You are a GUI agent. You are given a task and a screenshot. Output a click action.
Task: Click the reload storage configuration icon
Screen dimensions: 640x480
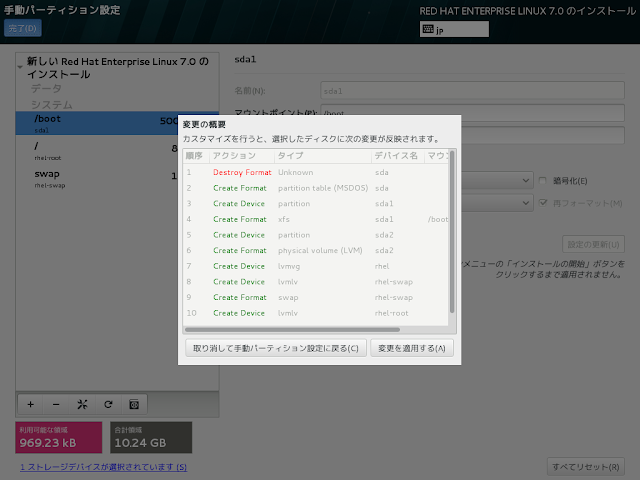[108, 404]
